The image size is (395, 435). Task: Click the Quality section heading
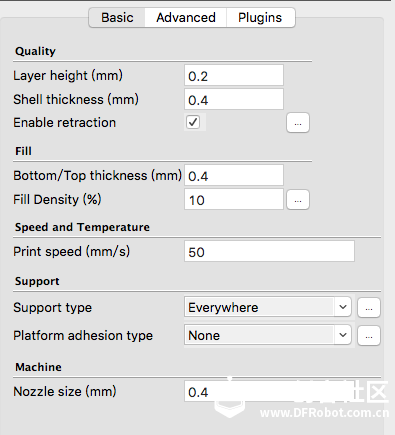[x=35, y=51]
